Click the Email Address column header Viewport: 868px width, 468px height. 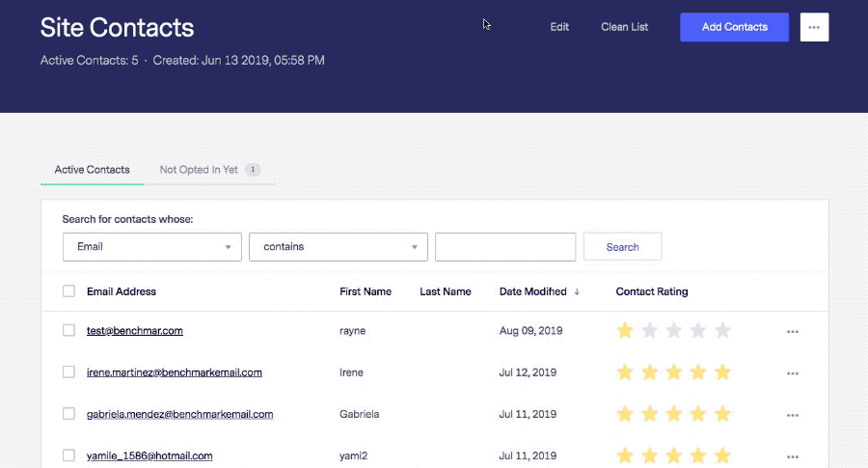pos(122,291)
